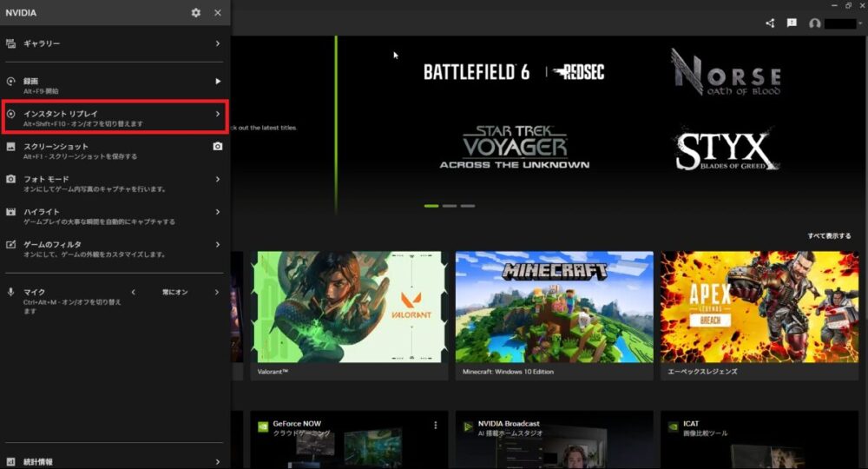Image resolution: width=868 pixels, height=469 pixels.
Task: Click the microphone icon beside マイク
Action: pos(11,293)
